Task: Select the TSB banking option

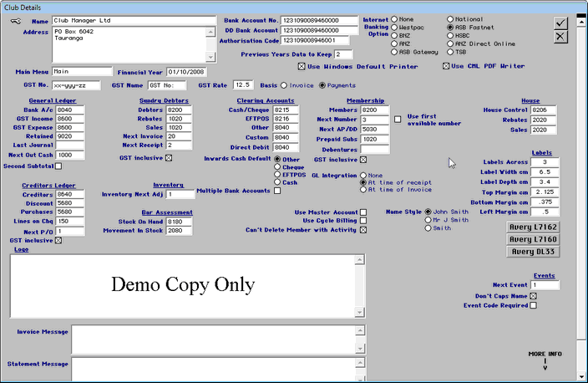Action: click(x=450, y=52)
